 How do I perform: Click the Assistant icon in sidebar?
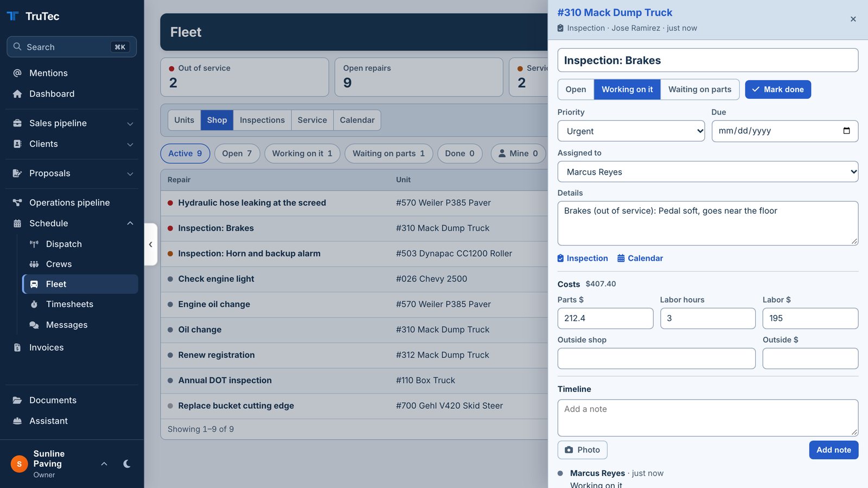click(17, 421)
